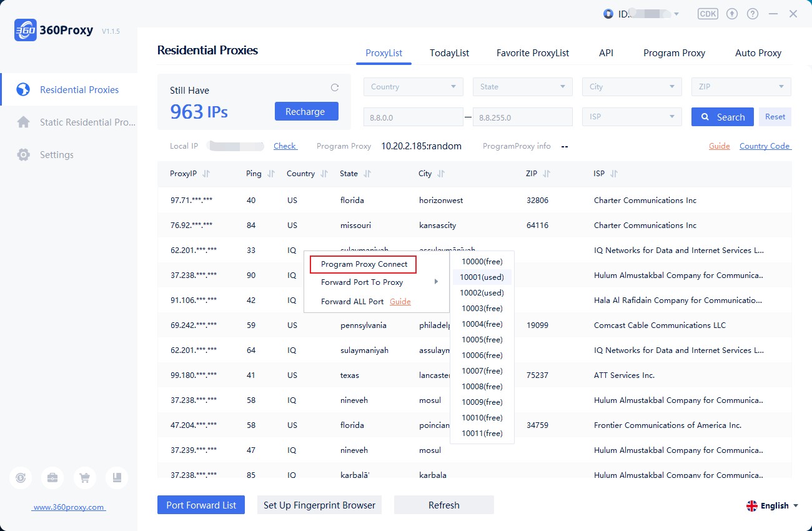Choose port 10007(free)

tap(482, 370)
